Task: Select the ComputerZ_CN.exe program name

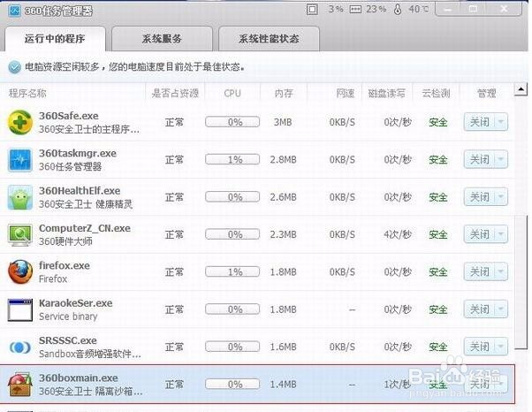Action: 85,228
